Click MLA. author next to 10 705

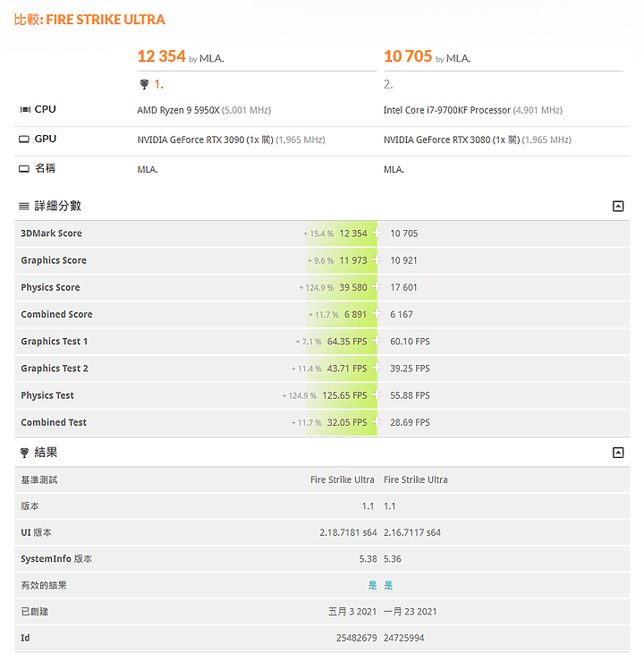click(x=458, y=58)
